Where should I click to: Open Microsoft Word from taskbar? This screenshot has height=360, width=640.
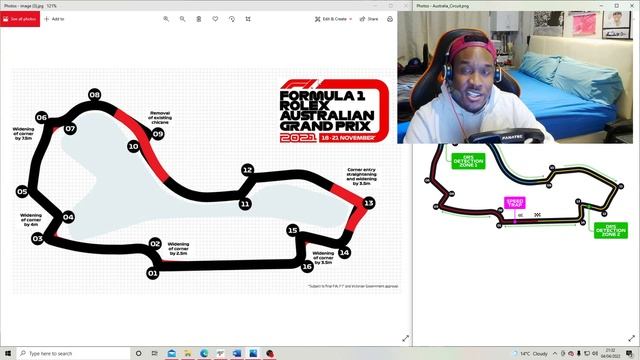click(x=237, y=353)
